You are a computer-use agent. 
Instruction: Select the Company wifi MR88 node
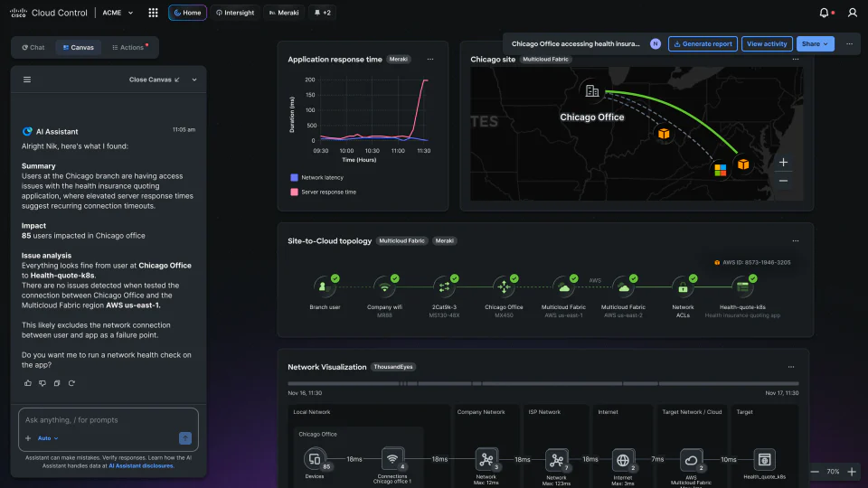[384, 286]
